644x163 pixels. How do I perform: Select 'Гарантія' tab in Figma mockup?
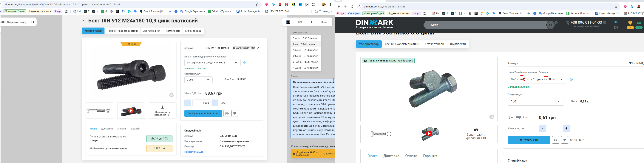tap(135, 129)
